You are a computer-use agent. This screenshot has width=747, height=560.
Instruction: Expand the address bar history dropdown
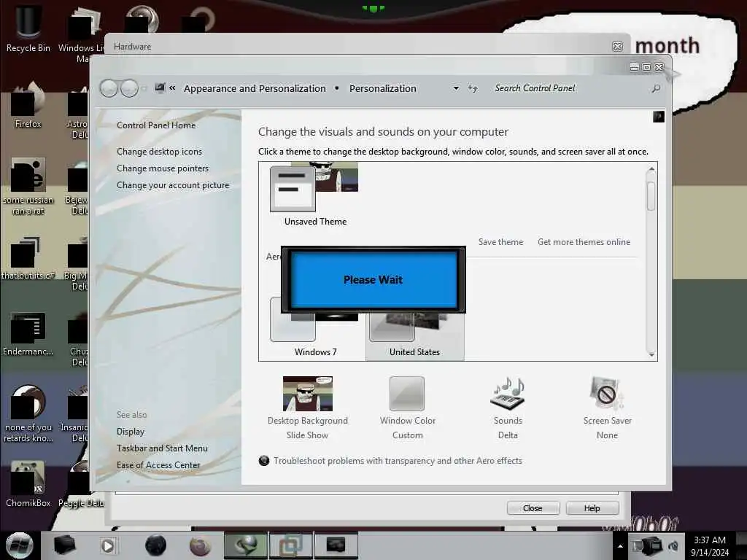pyautogui.click(x=456, y=88)
